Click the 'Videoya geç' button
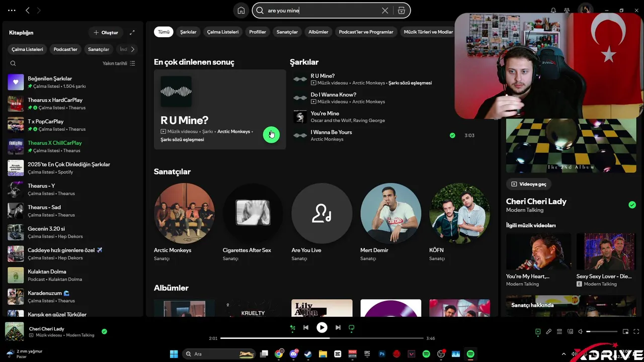This screenshot has height=362, width=644. point(529,184)
